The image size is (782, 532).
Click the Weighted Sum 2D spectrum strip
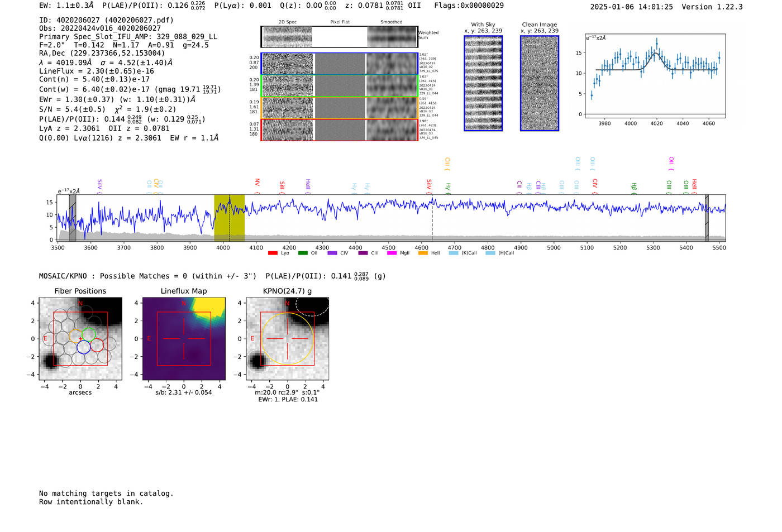tap(339, 37)
